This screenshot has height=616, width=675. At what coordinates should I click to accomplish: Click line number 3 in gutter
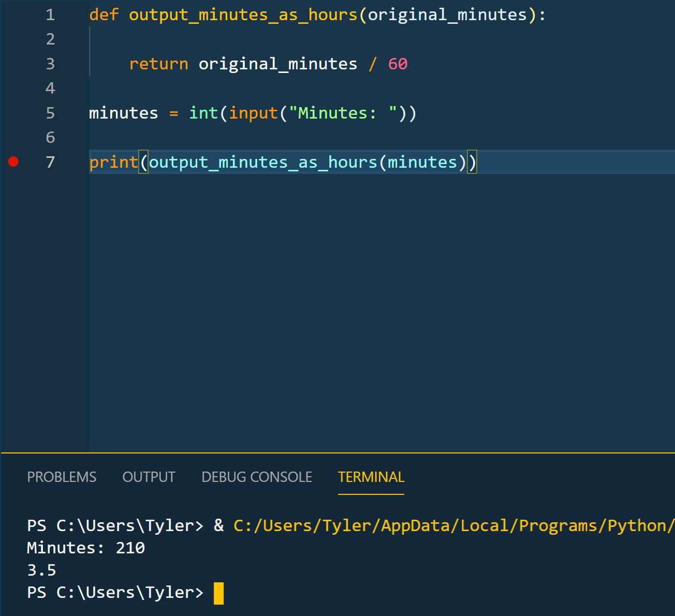50,64
